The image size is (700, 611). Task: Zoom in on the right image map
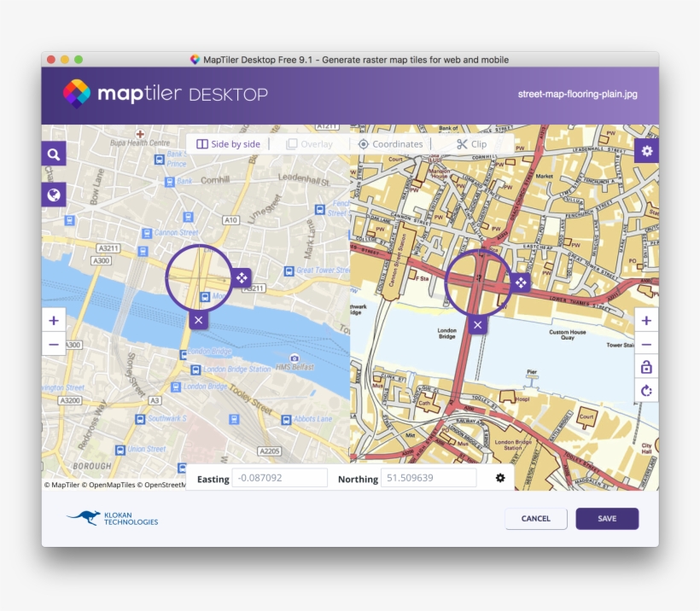(x=646, y=320)
